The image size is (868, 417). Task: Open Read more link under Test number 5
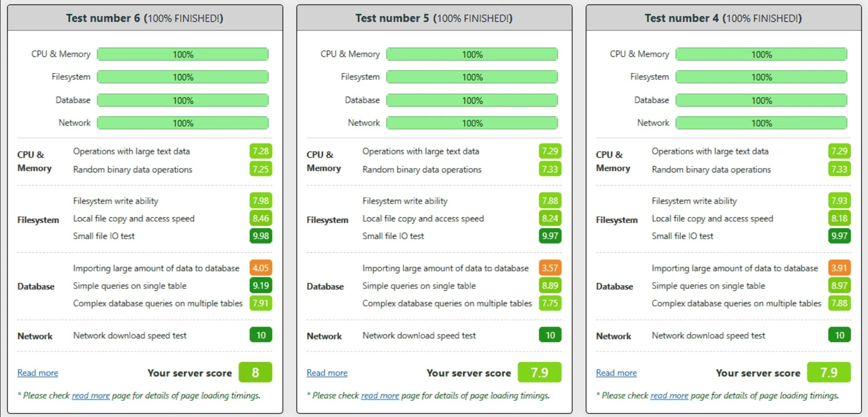pyautogui.click(x=327, y=373)
